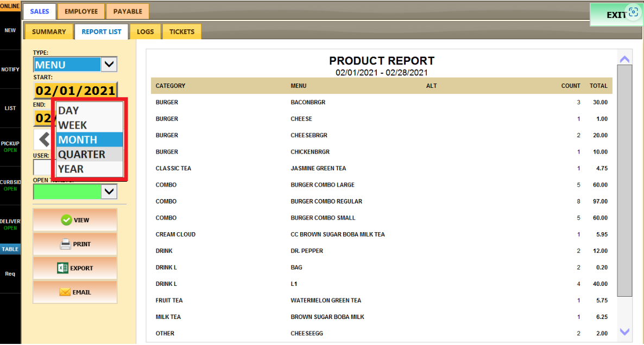Click the previous period left arrow
This screenshot has width=644, height=345.
43,139
